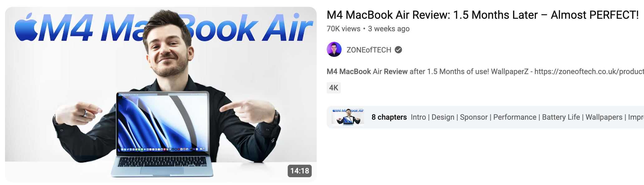
Task: Click the zoneoftech.co.uk URL in description
Action: pos(589,72)
